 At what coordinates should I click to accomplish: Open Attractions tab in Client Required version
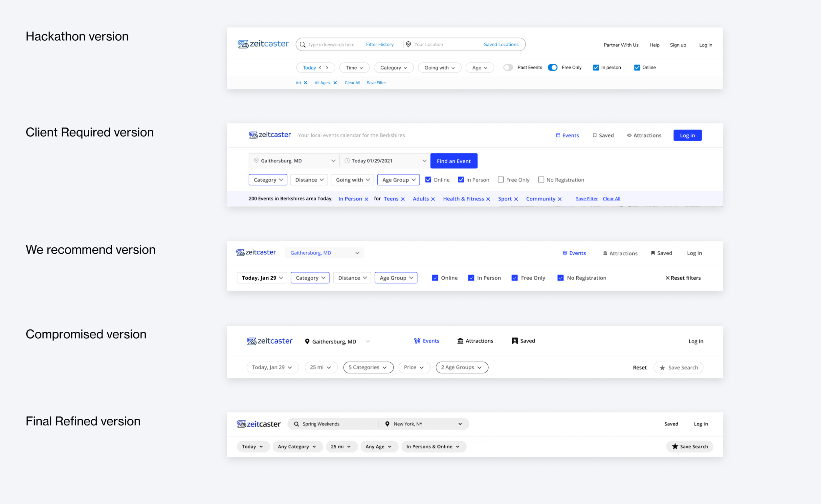coord(644,135)
